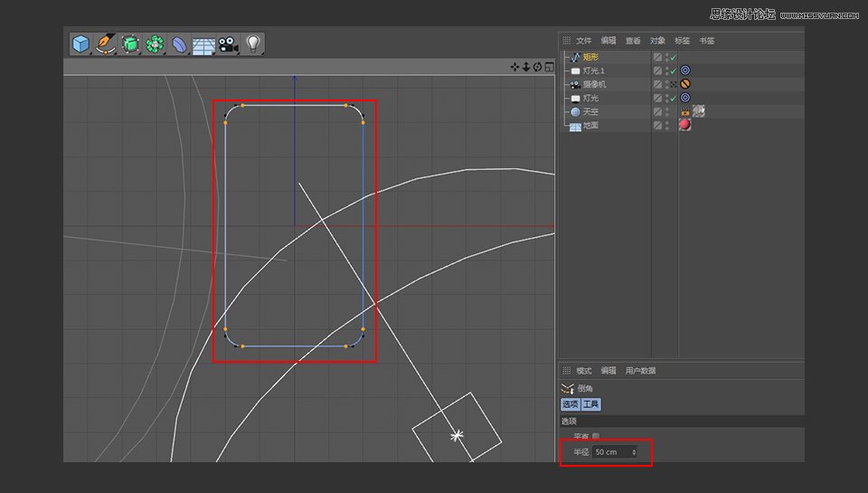Open the 文件 menu in Object Manager

point(583,41)
